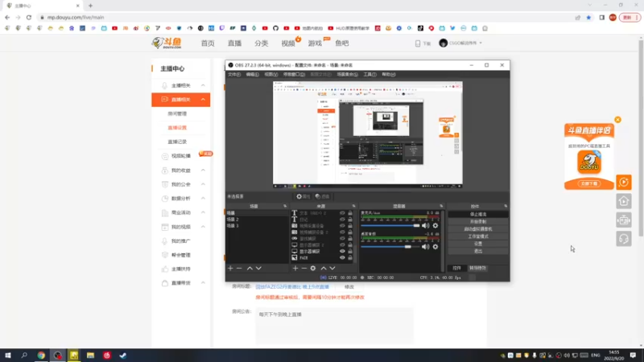644x362 pixels.
Task: Click the Douyu fish logo
Action: pyautogui.click(x=167, y=43)
